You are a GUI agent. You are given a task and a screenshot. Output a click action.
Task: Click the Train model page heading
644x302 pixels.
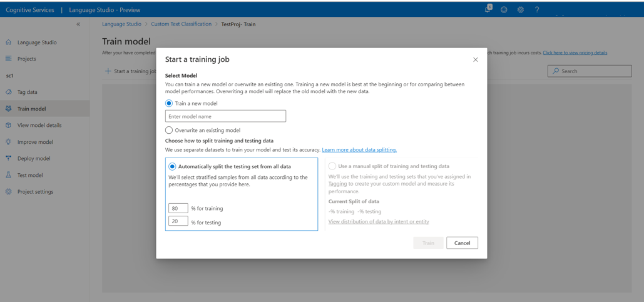[x=126, y=41]
